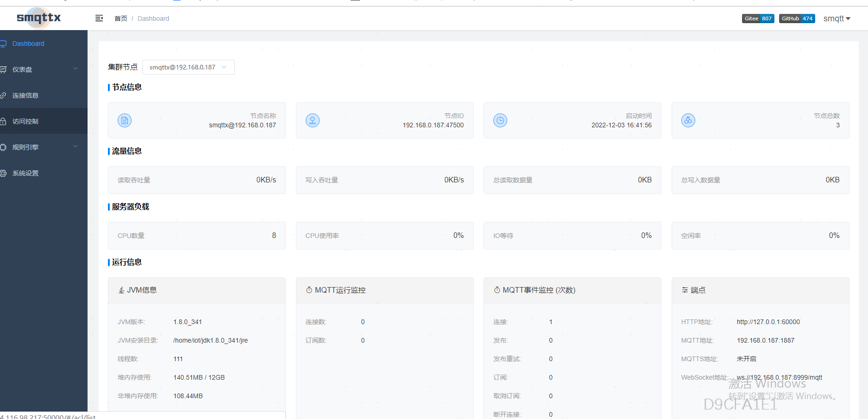
Task: Click the 节点ID user icon
Action: click(x=313, y=120)
